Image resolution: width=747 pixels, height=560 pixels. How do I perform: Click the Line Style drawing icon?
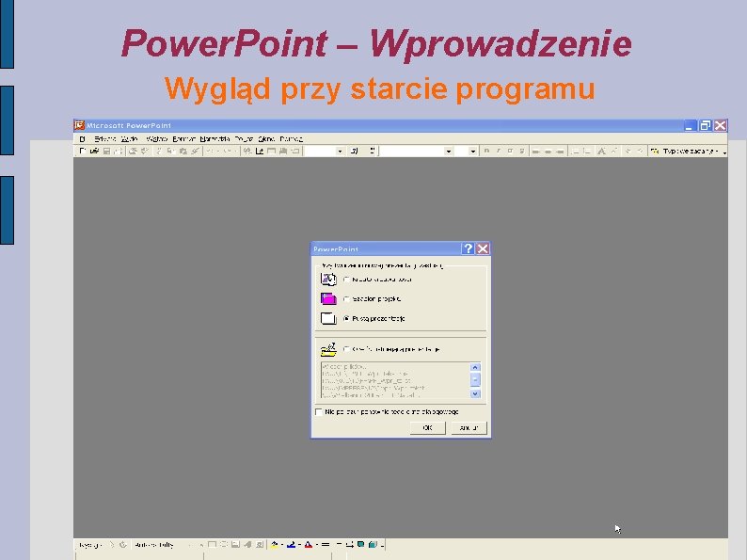(x=326, y=544)
